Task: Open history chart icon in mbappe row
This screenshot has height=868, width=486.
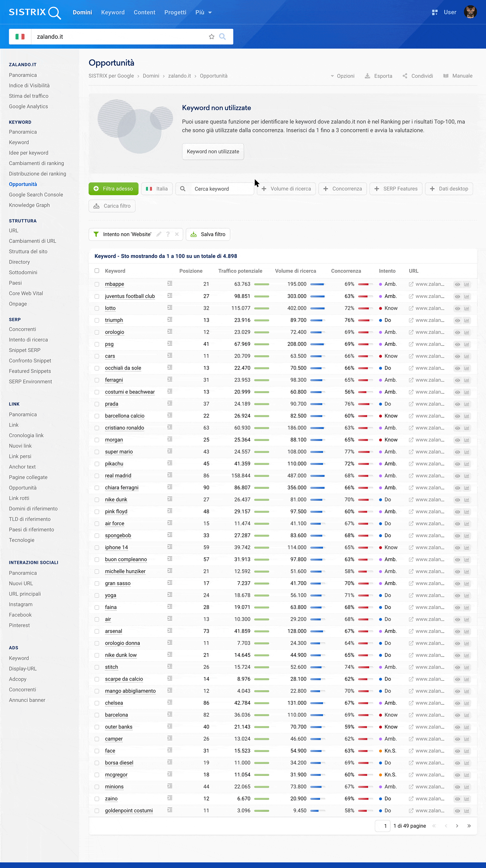Action: (x=467, y=284)
